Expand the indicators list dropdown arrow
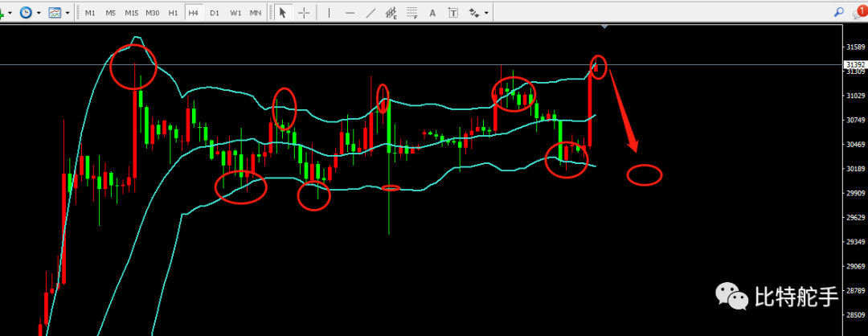Image resolution: width=868 pixels, height=336 pixels. (10, 12)
